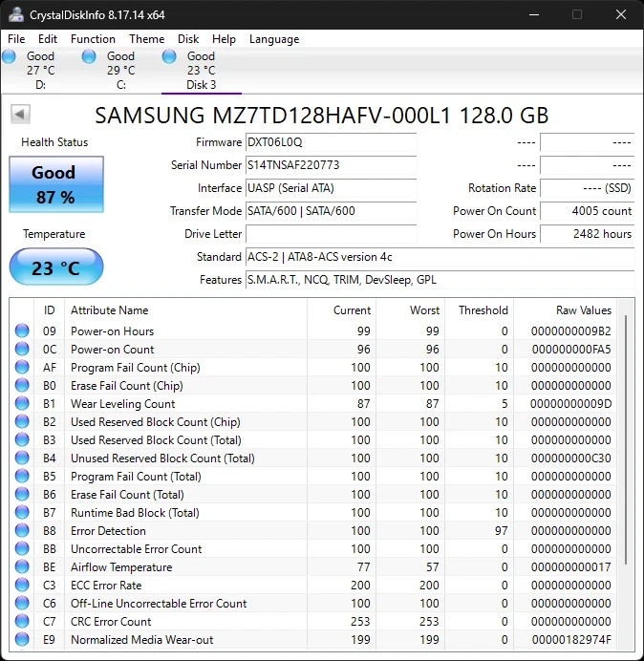Click the empty Drive Letter field
The height and width of the screenshot is (661, 644).
331,233
